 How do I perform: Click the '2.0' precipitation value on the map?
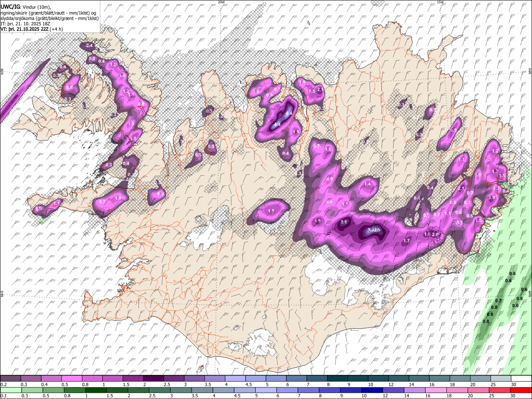(x=435, y=234)
